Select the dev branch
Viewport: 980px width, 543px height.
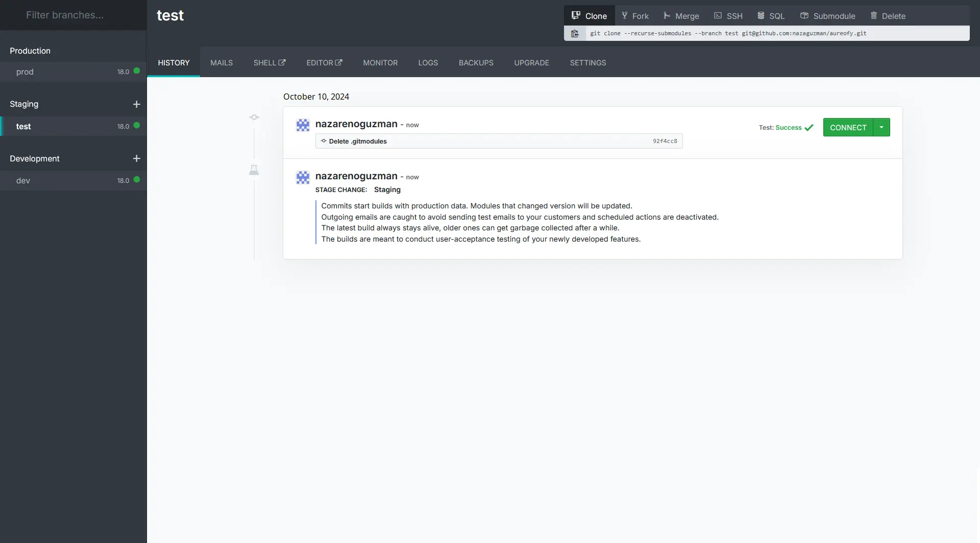(x=73, y=180)
